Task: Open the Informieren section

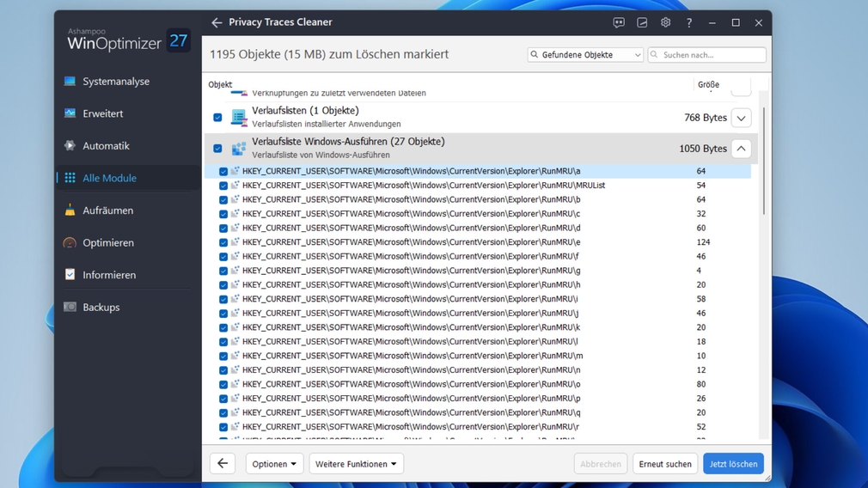Action: pyautogui.click(x=128, y=274)
